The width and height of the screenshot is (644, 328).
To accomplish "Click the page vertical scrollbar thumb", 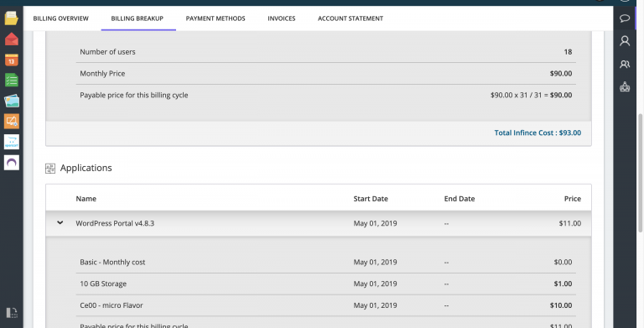I will [641, 173].
